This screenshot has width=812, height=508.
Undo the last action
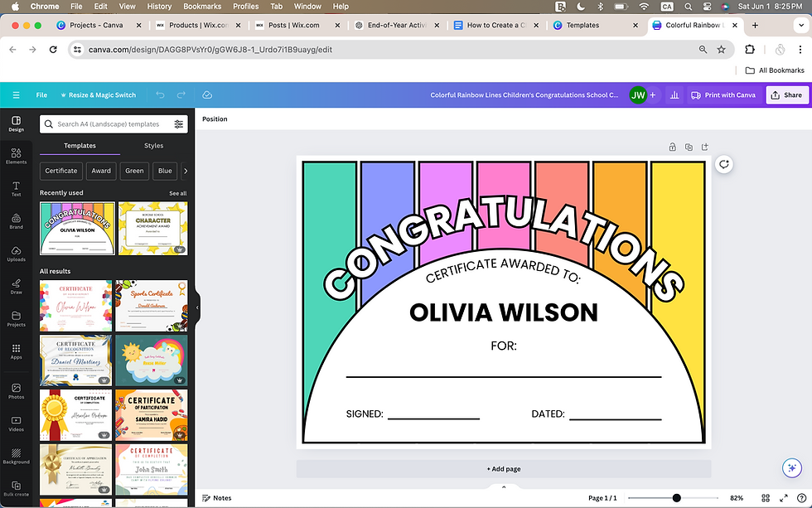[x=160, y=95]
